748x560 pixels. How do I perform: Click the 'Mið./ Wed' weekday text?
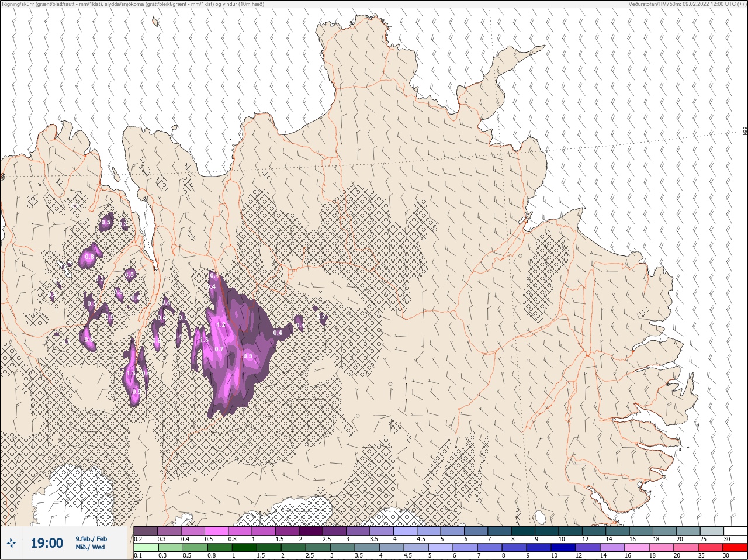pyautogui.click(x=91, y=548)
